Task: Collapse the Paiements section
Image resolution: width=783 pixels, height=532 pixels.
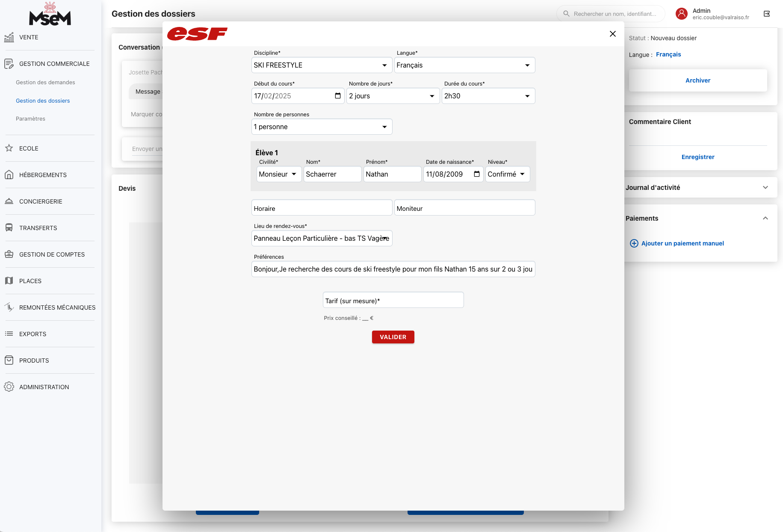Action: (765, 218)
